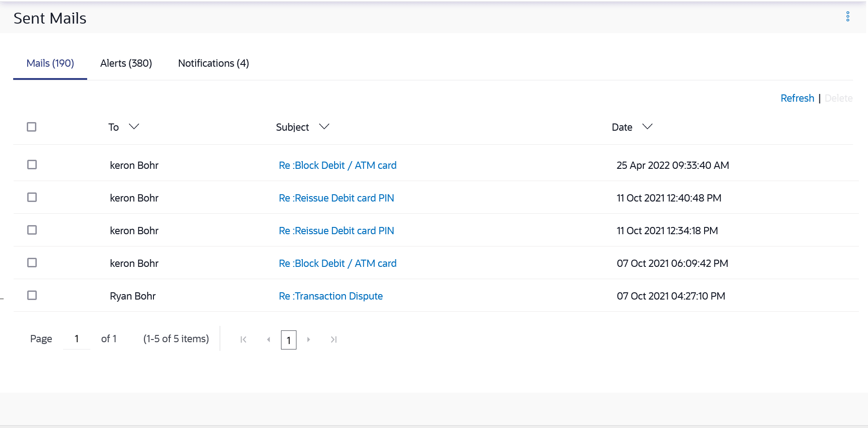This screenshot has width=868, height=428.
Task: Open the kebab more-options menu
Action: (847, 17)
